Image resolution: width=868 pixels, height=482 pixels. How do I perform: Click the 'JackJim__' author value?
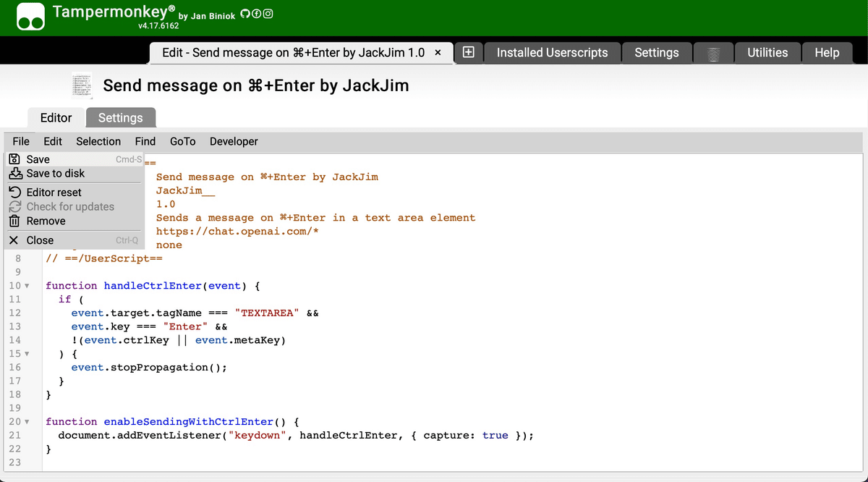186,191
